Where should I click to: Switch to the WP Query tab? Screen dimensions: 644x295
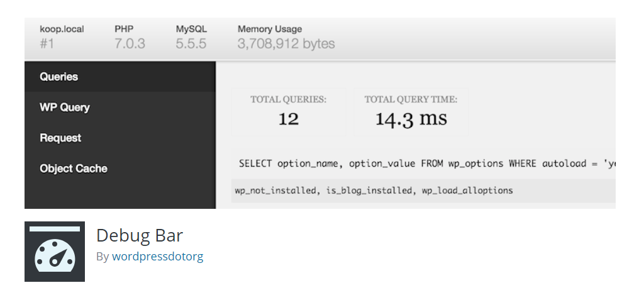65,108
